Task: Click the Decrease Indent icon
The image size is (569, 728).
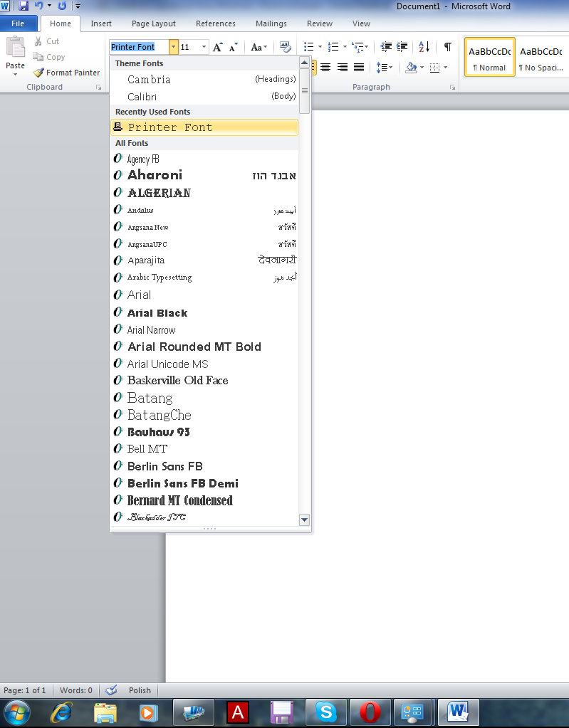Action: tap(386, 46)
